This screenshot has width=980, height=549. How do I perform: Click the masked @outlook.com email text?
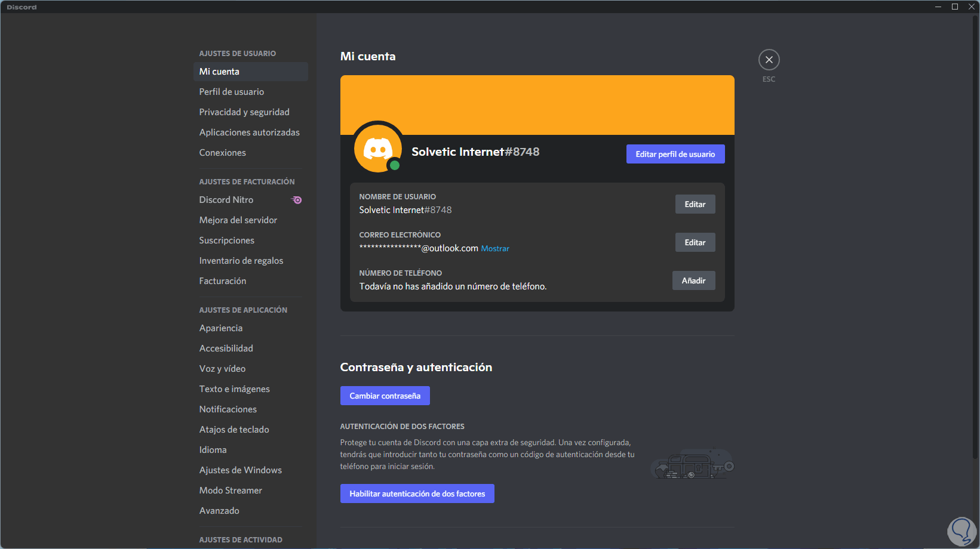click(419, 248)
